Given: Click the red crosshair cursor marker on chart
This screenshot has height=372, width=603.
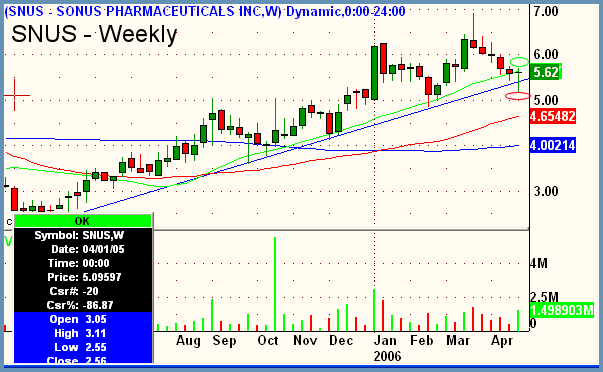Looking at the screenshot, I should tap(15, 95).
